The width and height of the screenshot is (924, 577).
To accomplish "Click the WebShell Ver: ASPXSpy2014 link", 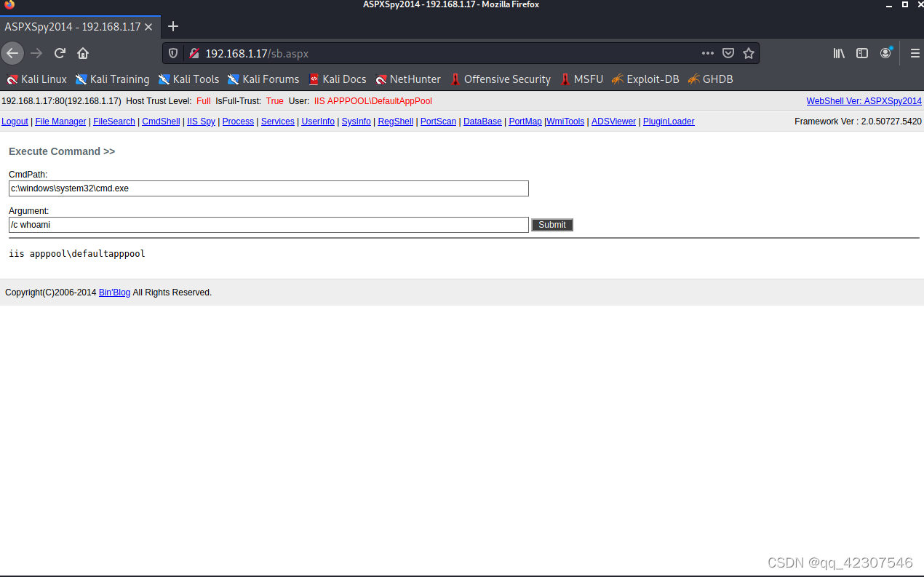I will 864,101.
